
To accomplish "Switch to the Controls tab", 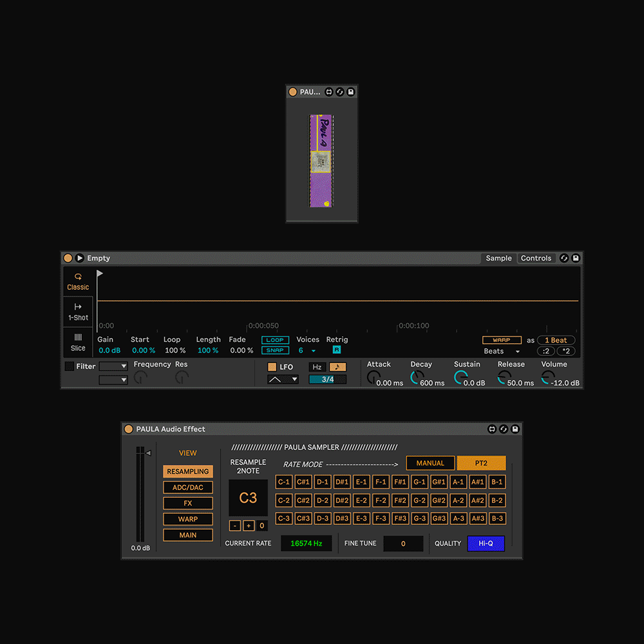I will tap(536, 258).
